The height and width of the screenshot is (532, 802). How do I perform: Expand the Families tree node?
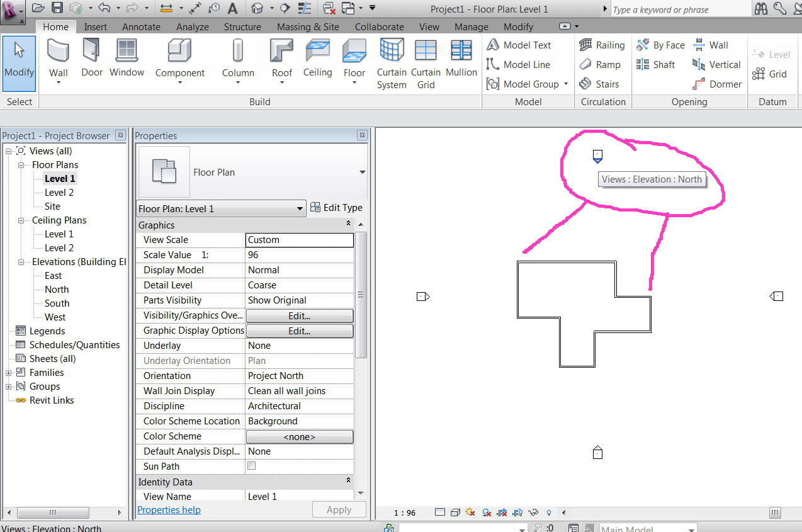tap(9, 373)
